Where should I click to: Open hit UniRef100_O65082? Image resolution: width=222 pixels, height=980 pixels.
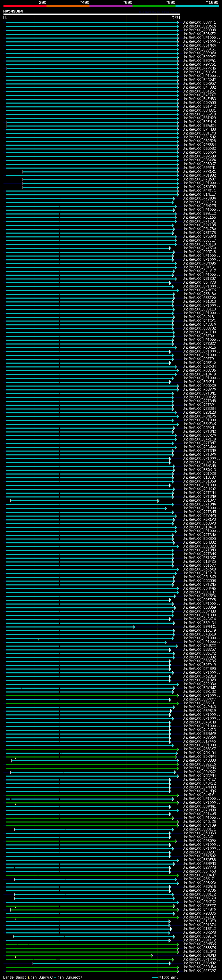tap(199, 149)
